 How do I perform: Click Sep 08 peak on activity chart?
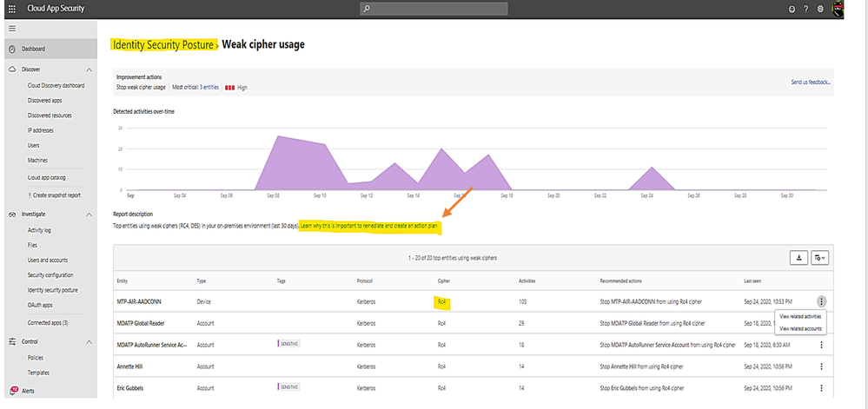[277, 136]
